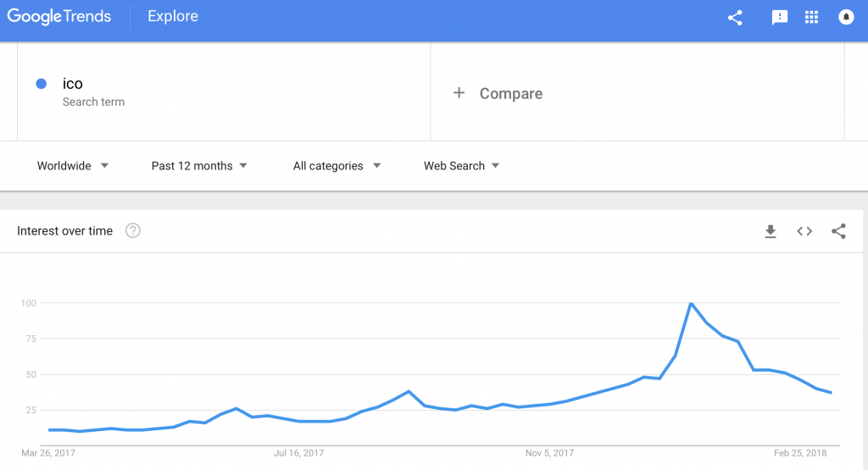Open the Worldwide region dropdown
Image resolution: width=868 pixels, height=470 pixels.
point(73,166)
